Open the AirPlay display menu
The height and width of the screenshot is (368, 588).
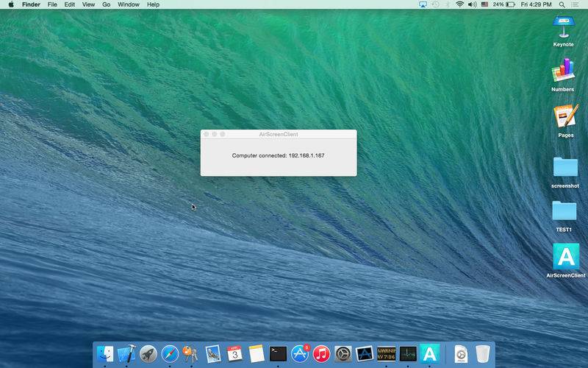click(423, 4)
